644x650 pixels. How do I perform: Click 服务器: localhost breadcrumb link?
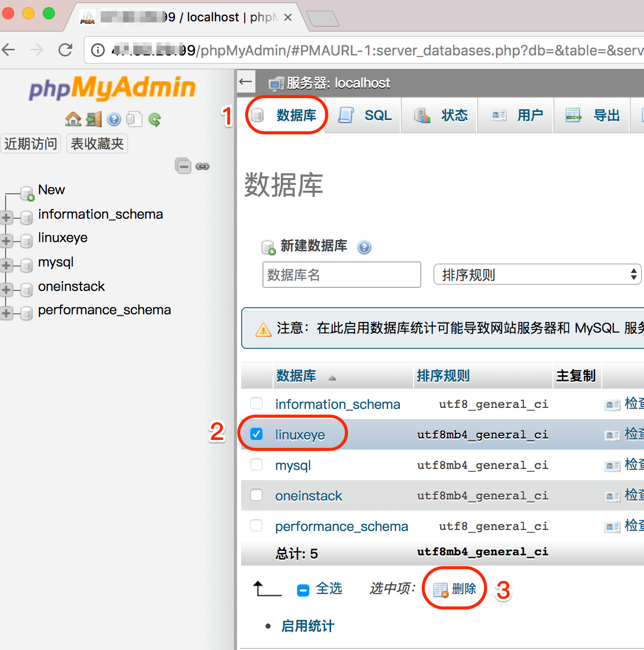(x=338, y=83)
